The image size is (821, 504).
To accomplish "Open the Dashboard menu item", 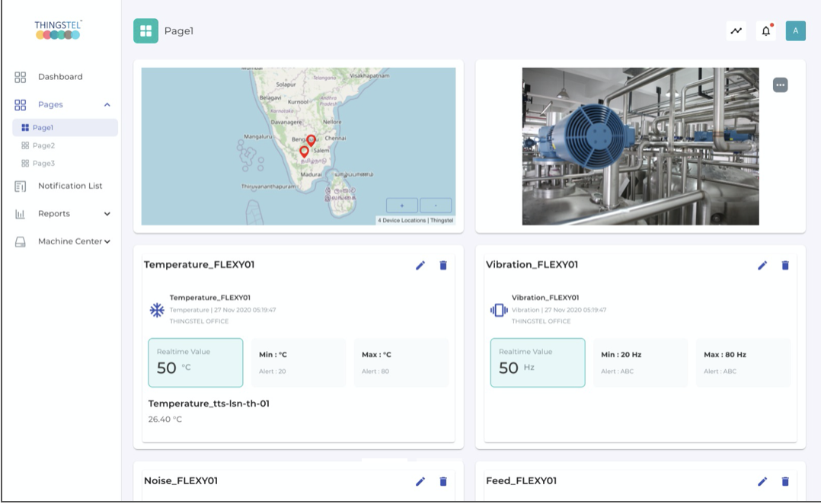I will tap(60, 77).
